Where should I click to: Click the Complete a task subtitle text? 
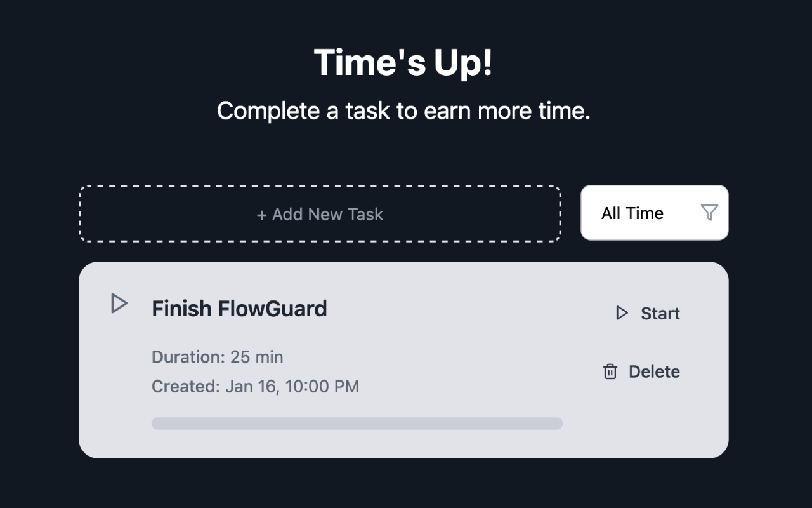click(x=403, y=111)
